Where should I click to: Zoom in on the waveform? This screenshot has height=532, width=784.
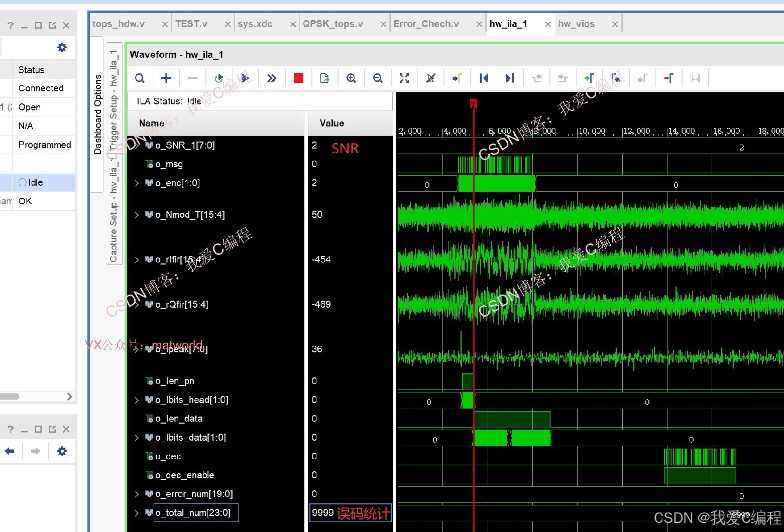(x=352, y=78)
